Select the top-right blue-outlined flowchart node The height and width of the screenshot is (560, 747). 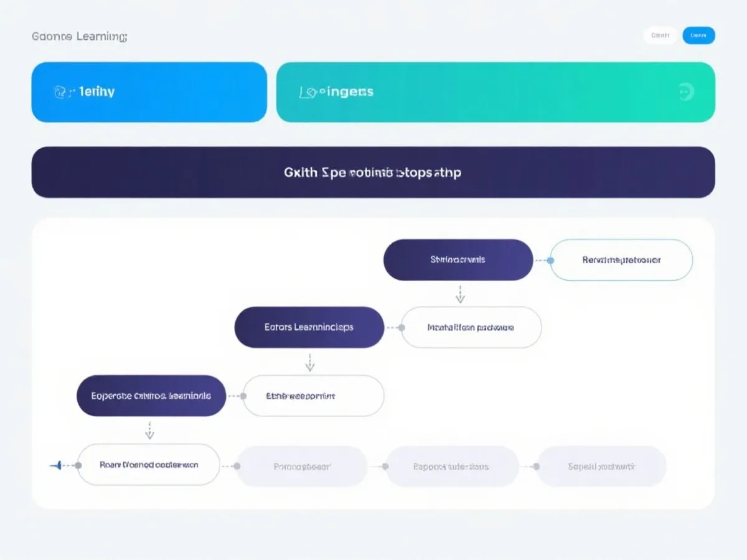pos(621,260)
